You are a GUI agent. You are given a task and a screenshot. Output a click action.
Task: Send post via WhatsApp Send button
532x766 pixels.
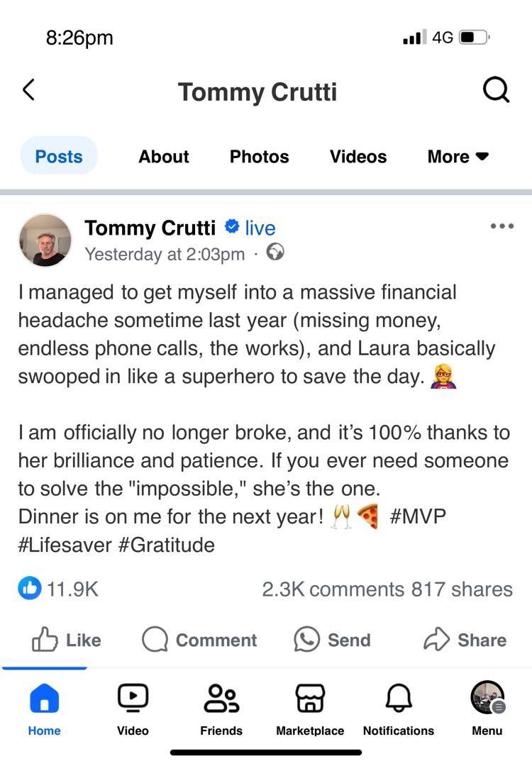(333, 640)
